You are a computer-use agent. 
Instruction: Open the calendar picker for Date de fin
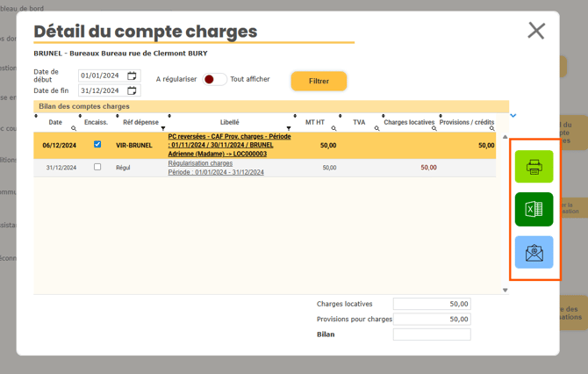click(133, 90)
